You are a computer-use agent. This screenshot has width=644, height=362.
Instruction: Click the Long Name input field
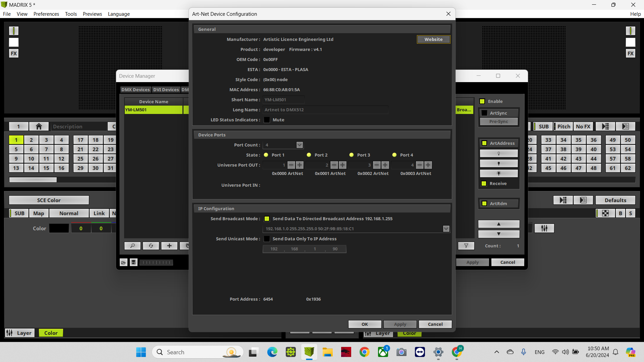325,110
